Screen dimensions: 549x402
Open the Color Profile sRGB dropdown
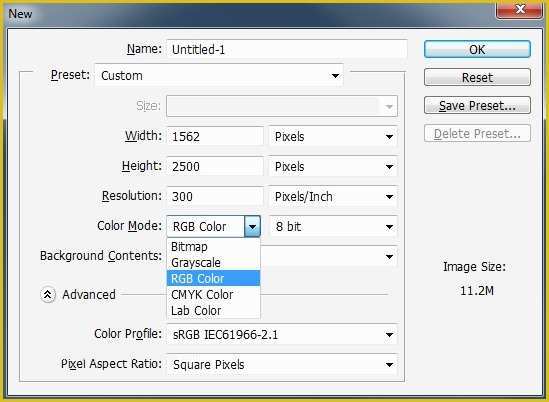click(x=282, y=335)
